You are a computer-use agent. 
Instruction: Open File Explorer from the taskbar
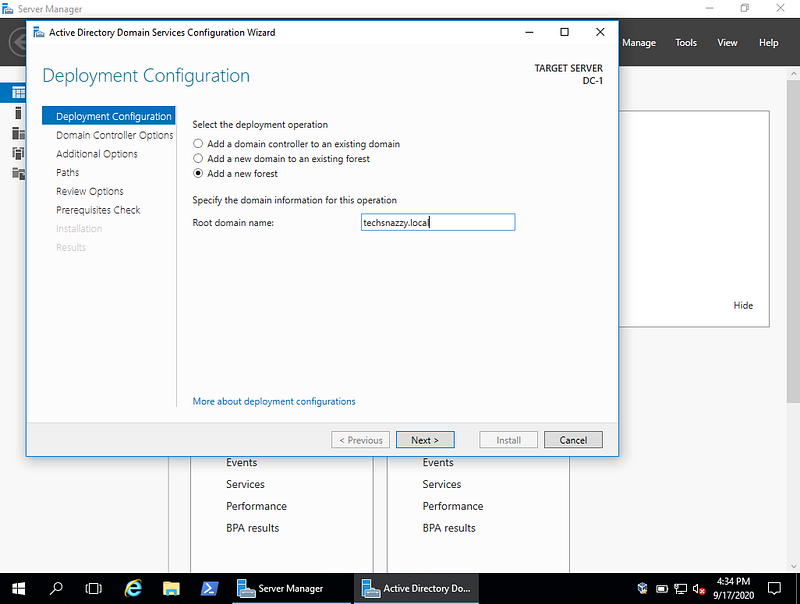point(171,589)
